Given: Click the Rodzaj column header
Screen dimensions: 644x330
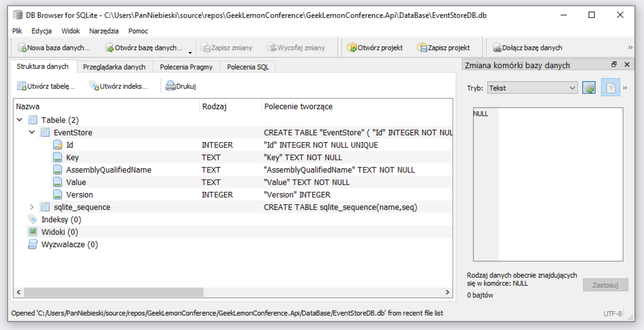Looking at the screenshot, I should [231, 106].
